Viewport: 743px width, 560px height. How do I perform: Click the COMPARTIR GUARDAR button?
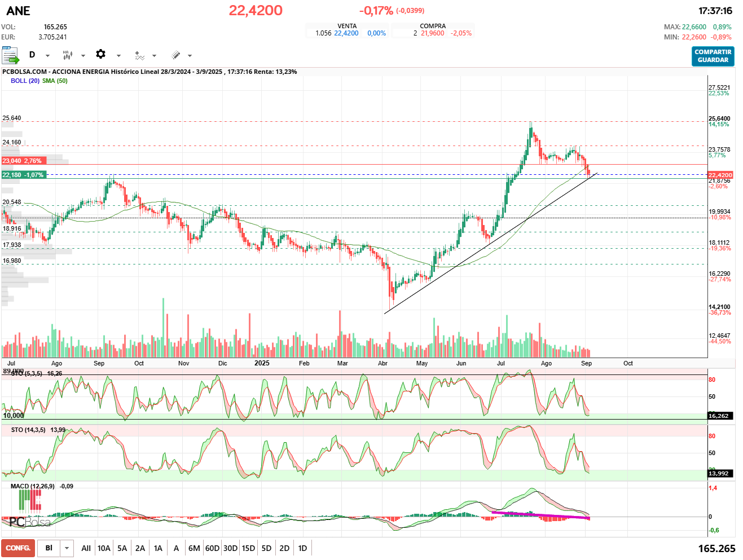[x=713, y=56]
